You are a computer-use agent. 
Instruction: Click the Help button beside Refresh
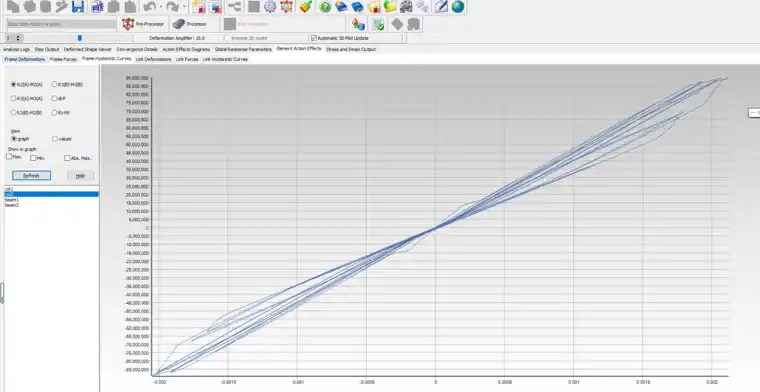tap(80, 175)
